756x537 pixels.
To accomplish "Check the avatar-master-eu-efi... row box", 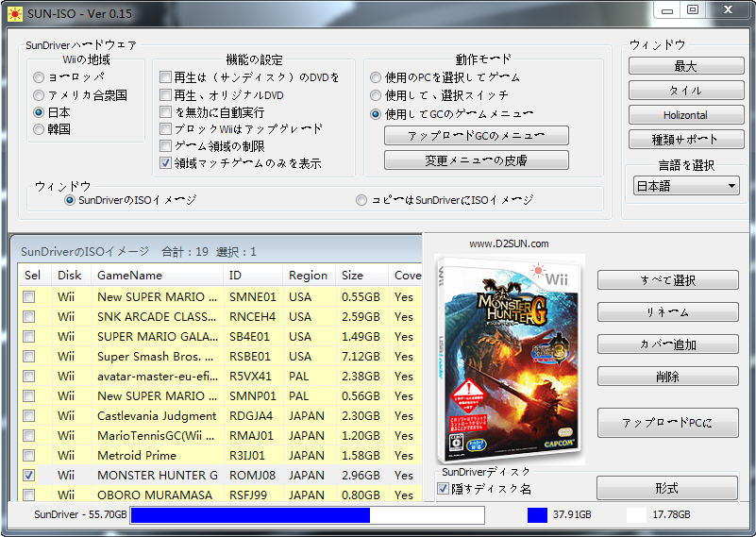I will pos(29,376).
